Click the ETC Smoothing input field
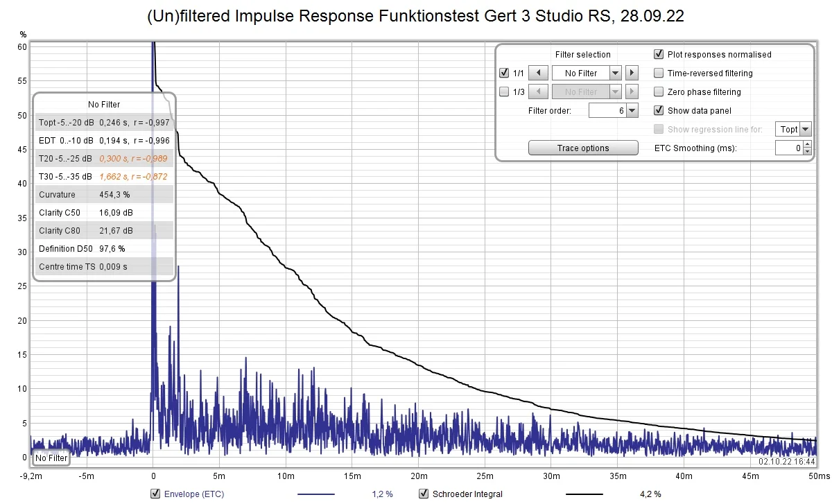 pyautogui.click(x=789, y=148)
